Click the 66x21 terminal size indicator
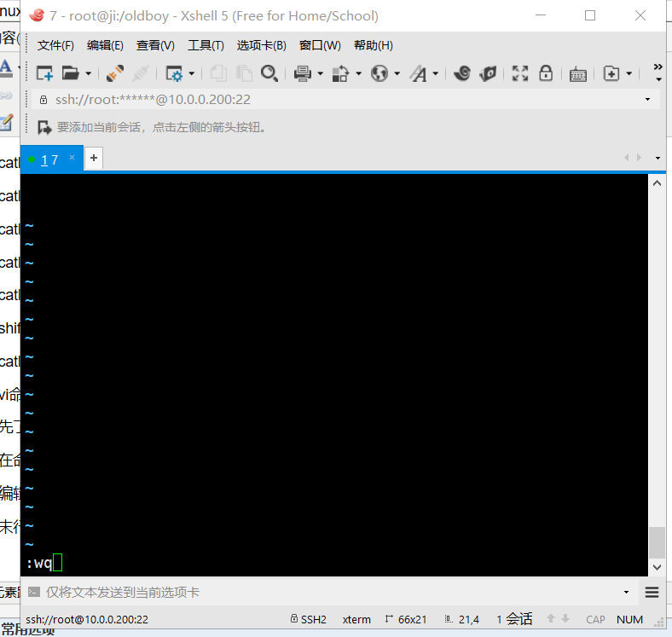The width and height of the screenshot is (672, 637). pyautogui.click(x=406, y=619)
